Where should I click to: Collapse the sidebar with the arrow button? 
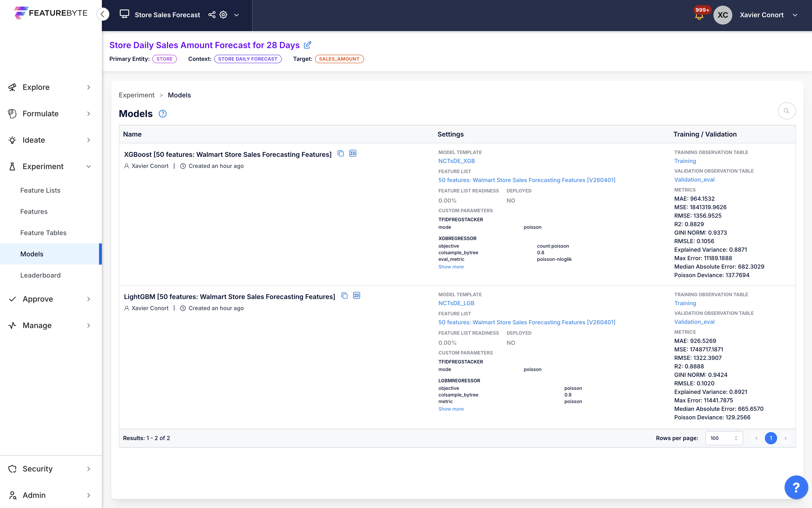point(103,14)
